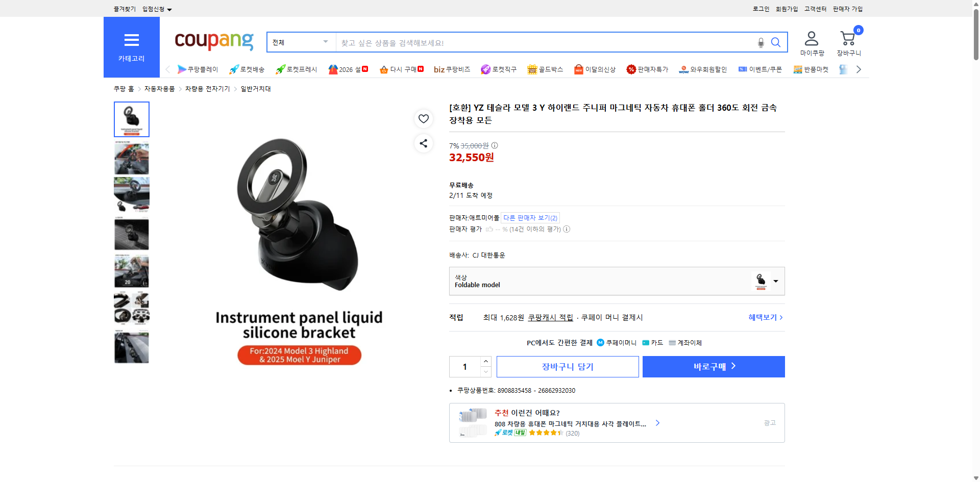Expand the Foldable model color option dropdown
The height and width of the screenshot is (482, 980).
point(776,281)
